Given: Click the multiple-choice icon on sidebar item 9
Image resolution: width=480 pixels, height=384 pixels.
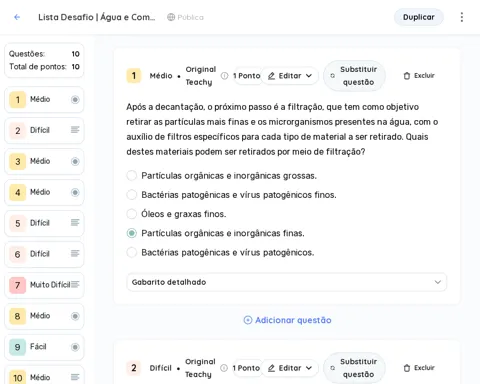Looking at the screenshot, I should 75,347.
